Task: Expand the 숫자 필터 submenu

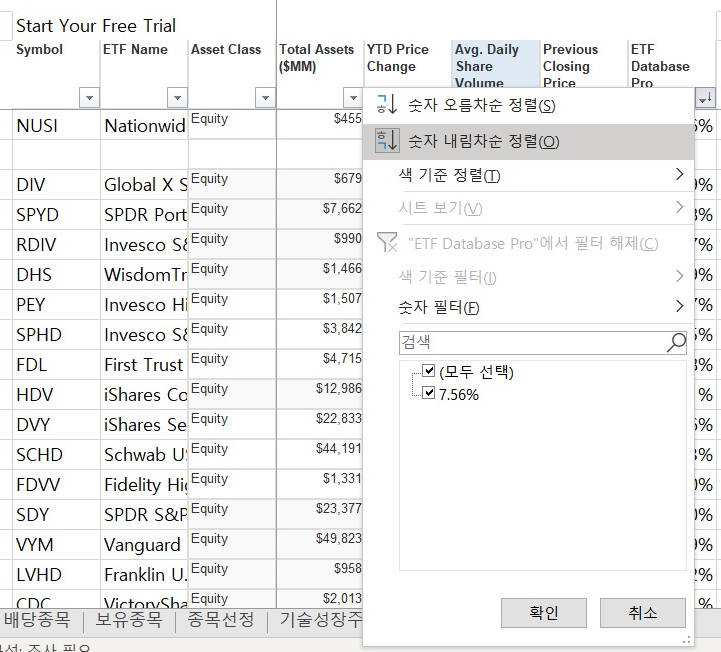Action: (x=528, y=307)
